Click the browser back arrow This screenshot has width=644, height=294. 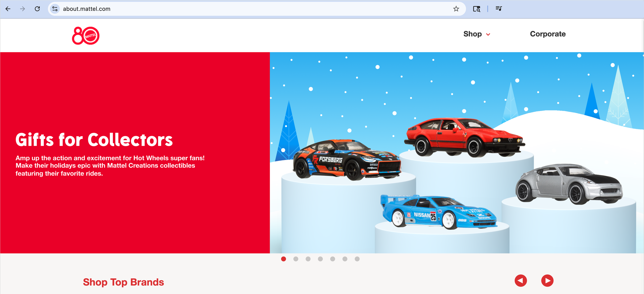8,9
